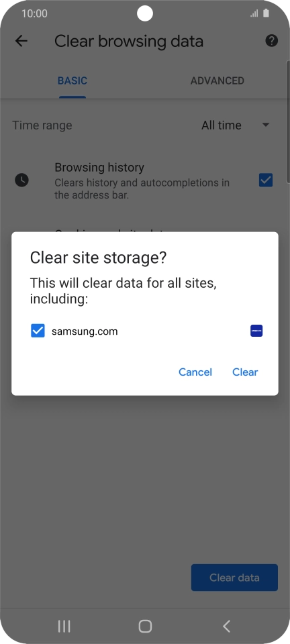Tap the back arrow icon
This screenshot has height=644, width=290.
tap(21, 41)
